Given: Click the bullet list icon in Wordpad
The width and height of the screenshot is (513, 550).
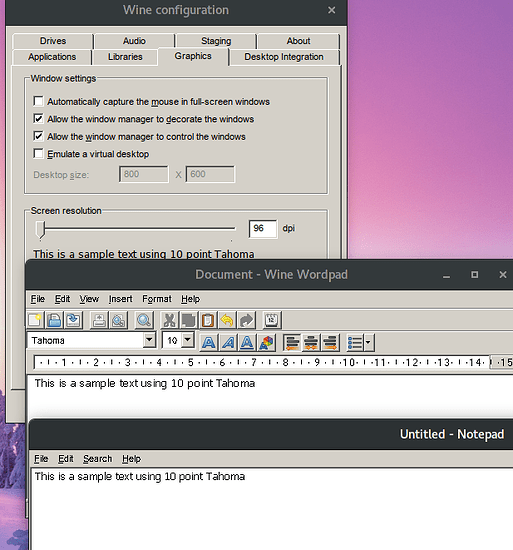Looking at the screenshot, I should click(x=355, y=342).
